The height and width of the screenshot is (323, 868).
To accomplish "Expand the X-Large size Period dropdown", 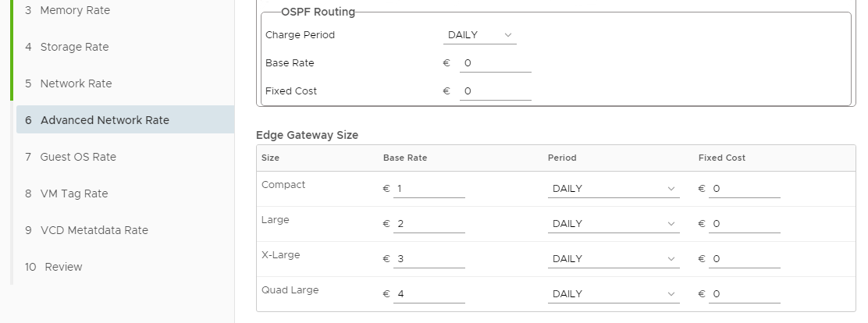I will pyautogui.click(x=613, y=259).
